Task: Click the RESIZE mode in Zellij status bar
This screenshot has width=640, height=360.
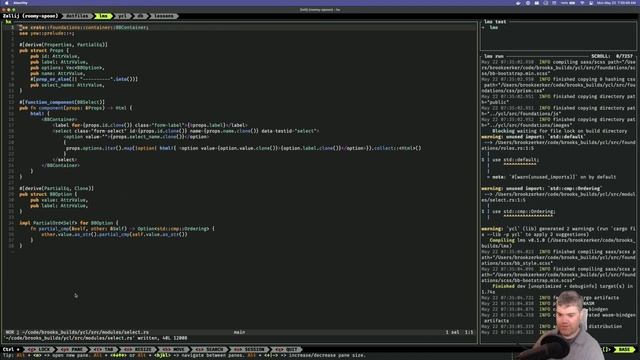Action: pos(138,349)
